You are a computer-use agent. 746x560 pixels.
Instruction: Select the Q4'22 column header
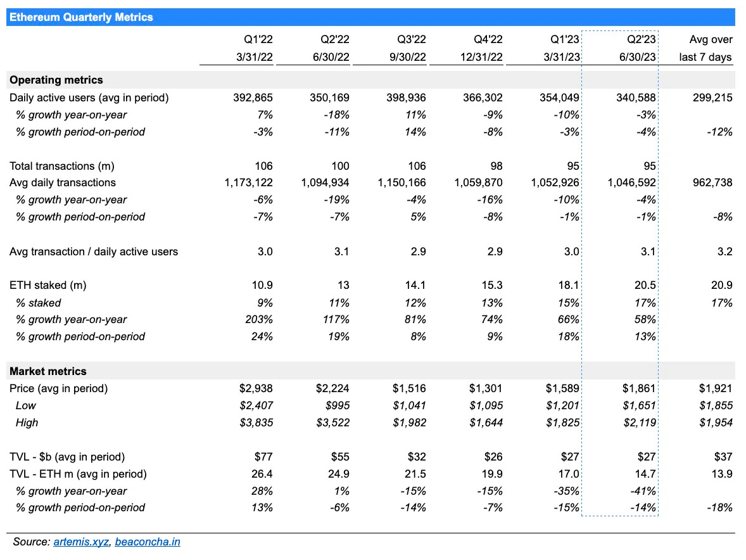(488, 39)
